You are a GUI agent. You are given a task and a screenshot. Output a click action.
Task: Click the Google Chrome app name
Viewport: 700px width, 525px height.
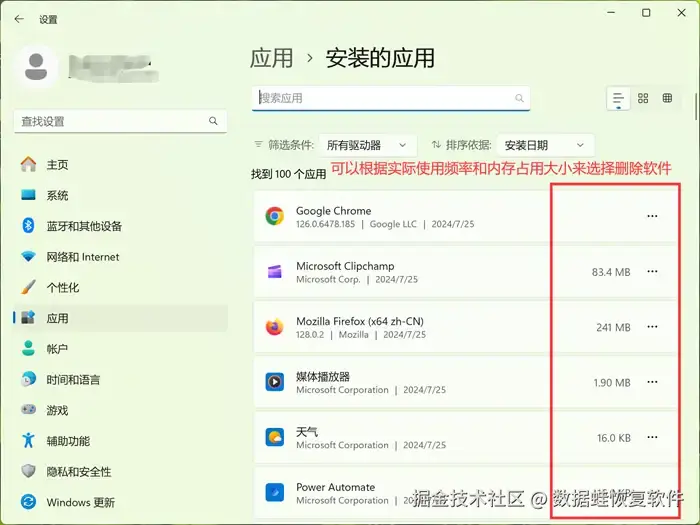point(333,211)
